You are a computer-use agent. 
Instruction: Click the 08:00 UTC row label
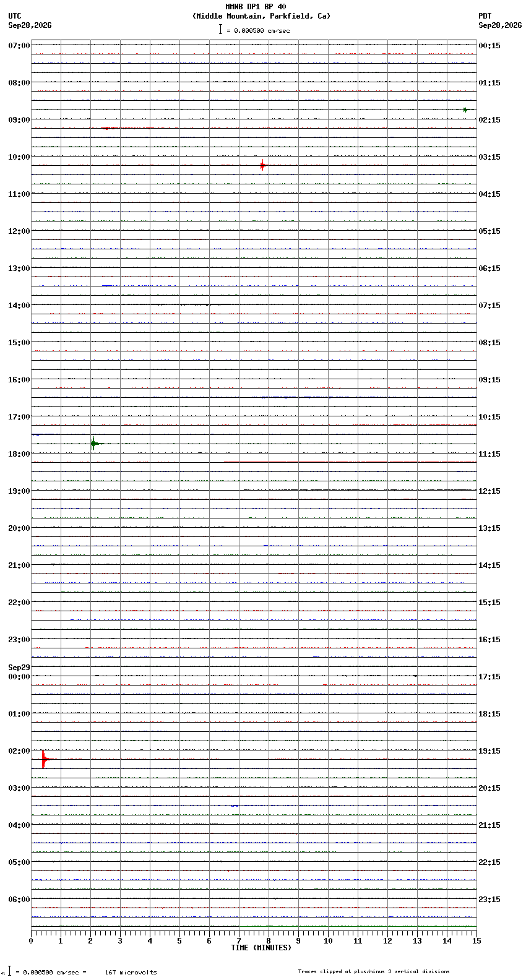click(19, 83)
